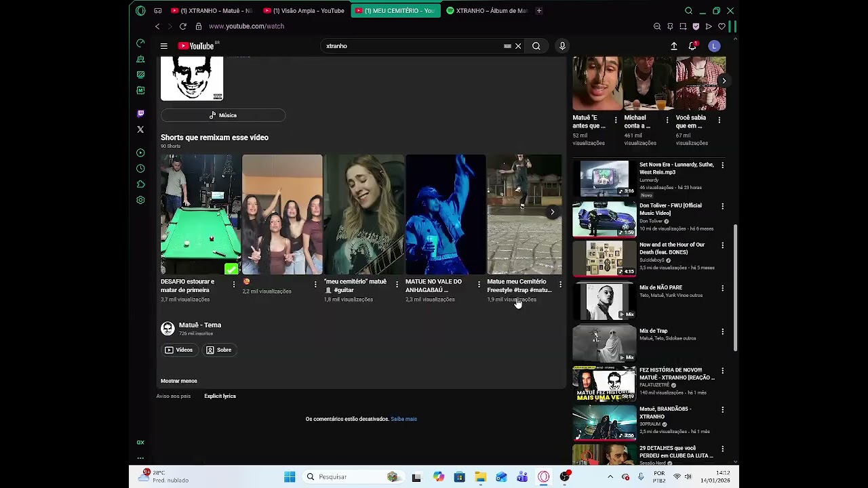Open the Opera GX main menu logo
Viewport: 868px width, 488px height.
140,11
